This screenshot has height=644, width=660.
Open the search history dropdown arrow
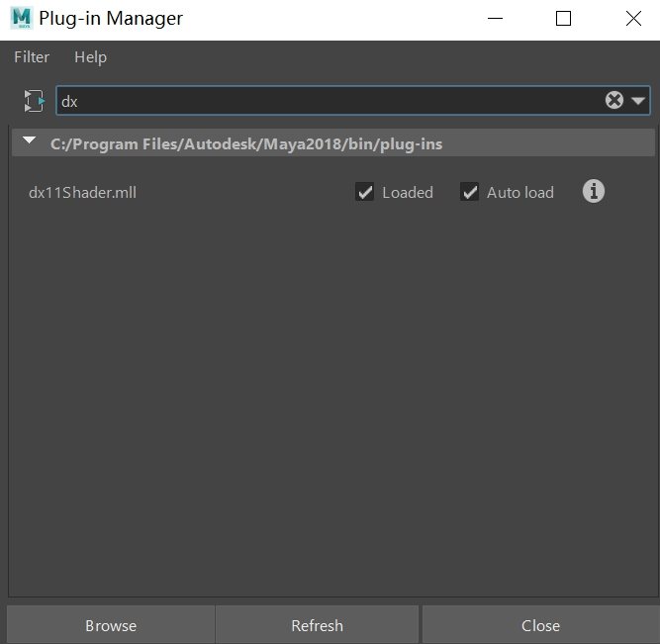638,101
